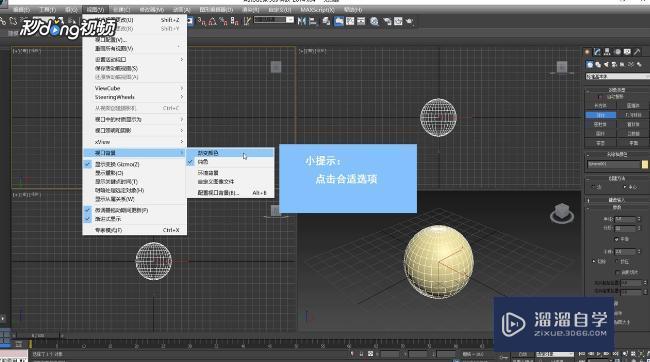
Task: Click the 长方体 (Box) object button
Action: click(601, 106)
